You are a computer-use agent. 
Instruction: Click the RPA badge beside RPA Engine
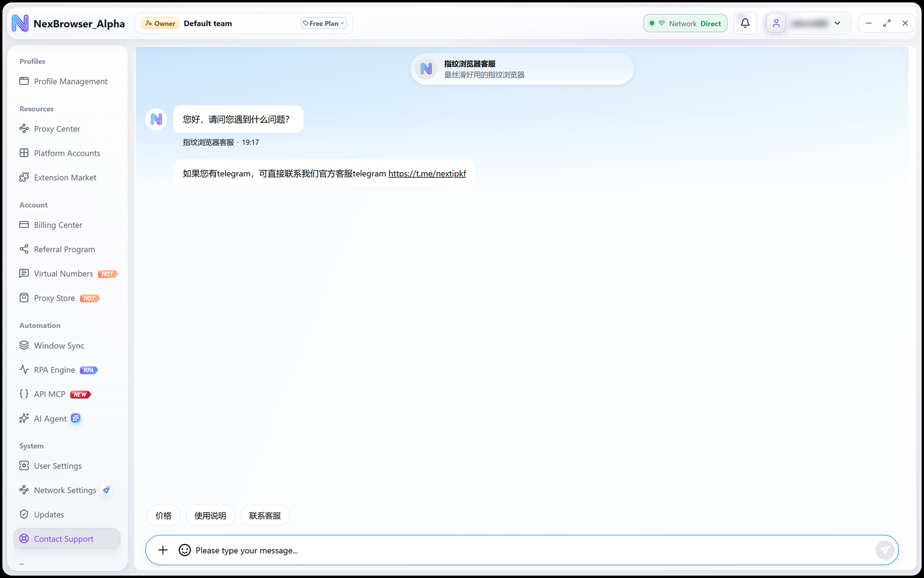pos(89,370)
